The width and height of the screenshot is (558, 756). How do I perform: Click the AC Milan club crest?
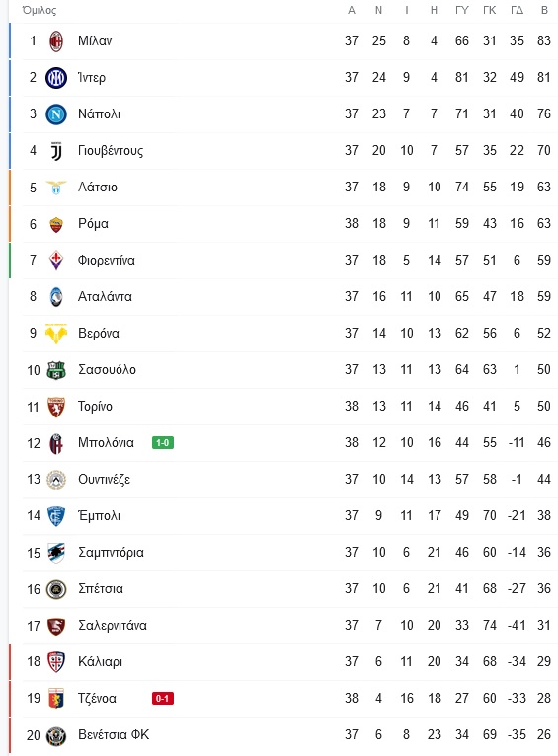(56, 41)
